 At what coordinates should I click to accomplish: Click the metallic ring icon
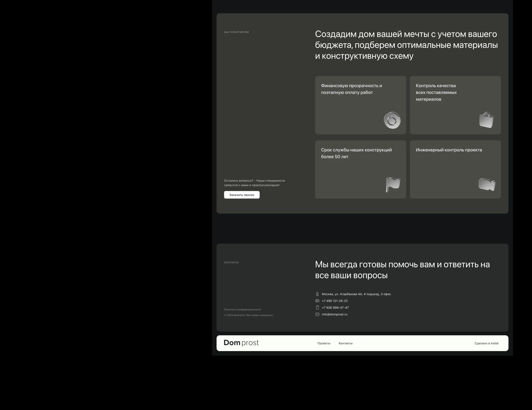coord(392,120)
